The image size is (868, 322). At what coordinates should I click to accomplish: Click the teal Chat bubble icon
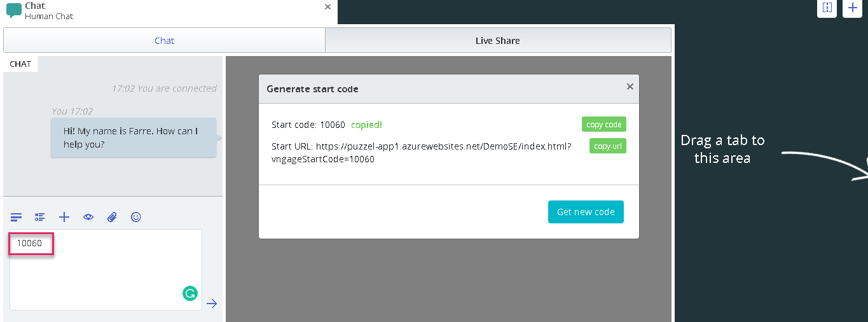[x=13, y=11]
